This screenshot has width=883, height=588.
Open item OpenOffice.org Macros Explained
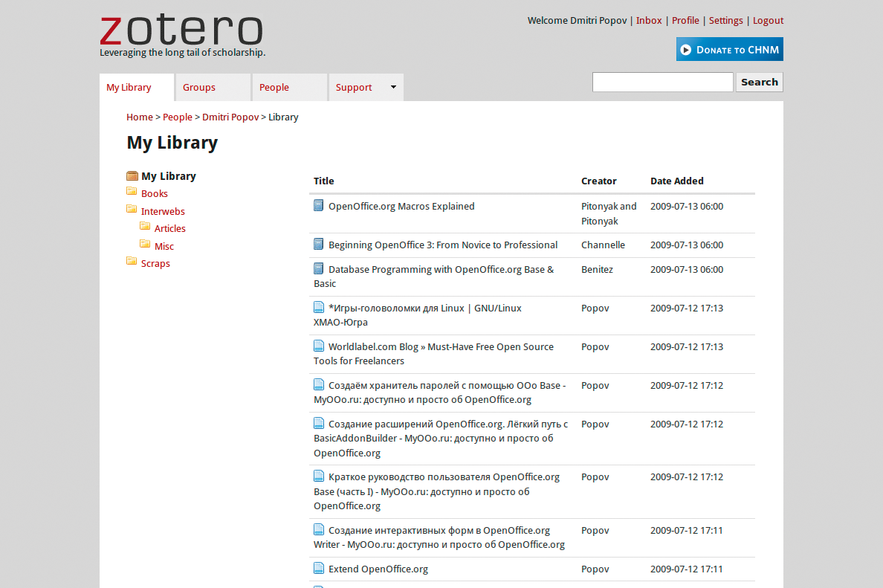point(401,206)
